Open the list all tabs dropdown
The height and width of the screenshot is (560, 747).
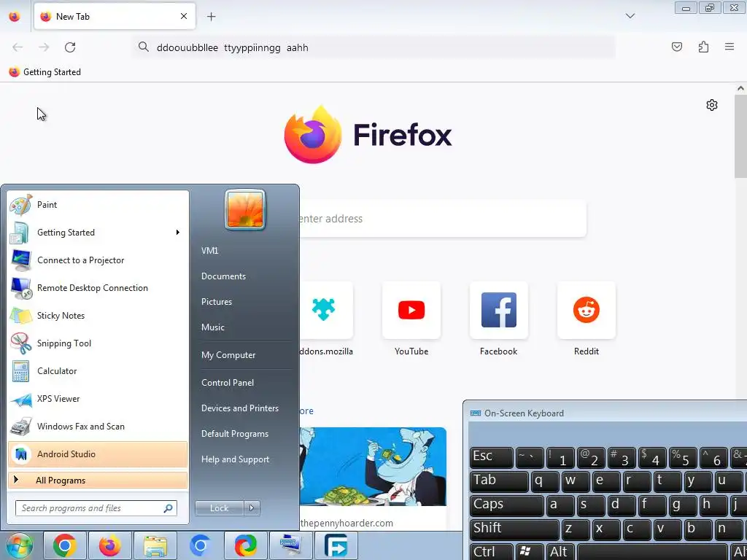[630, 16]
